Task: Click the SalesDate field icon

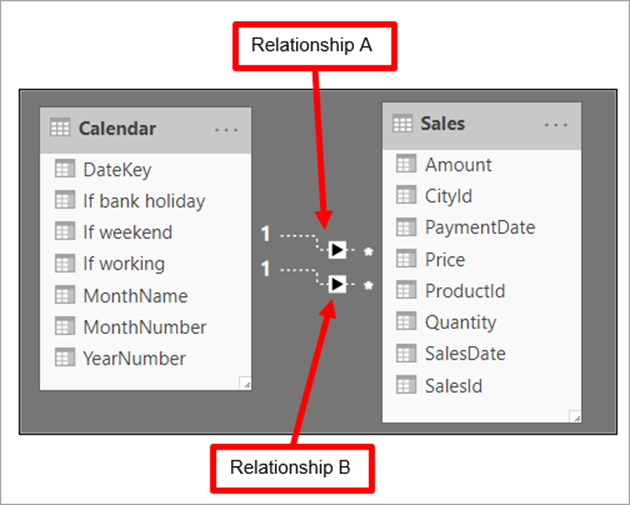Action: (x=406, y=353)
